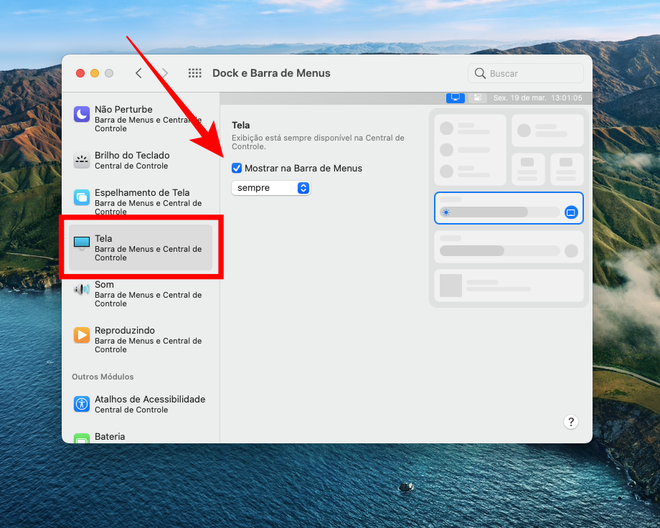Click inside the Buscar search field
The image size is (660, 528).
[x=526, y=73]
